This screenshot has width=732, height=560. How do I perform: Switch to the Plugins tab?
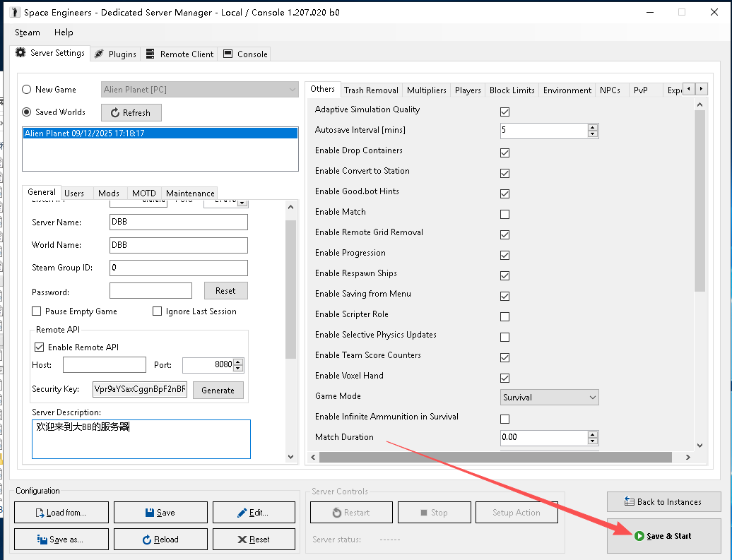[115, 54]
